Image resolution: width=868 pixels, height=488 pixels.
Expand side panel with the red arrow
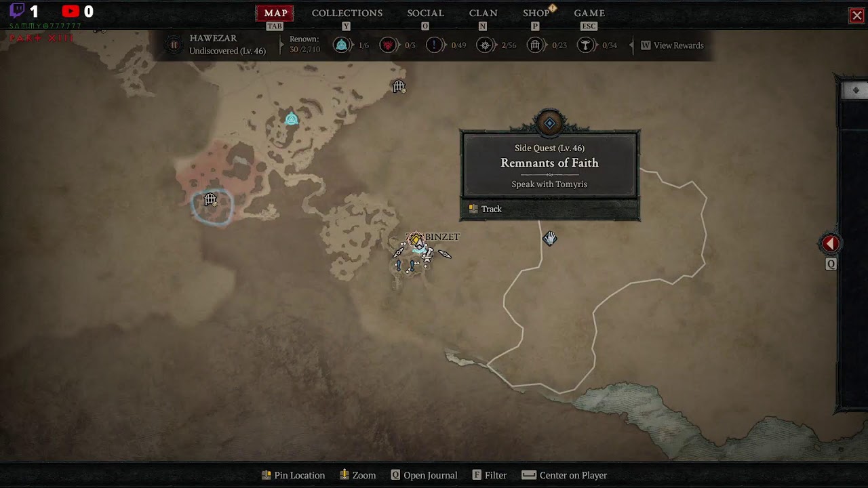point(831,244)
